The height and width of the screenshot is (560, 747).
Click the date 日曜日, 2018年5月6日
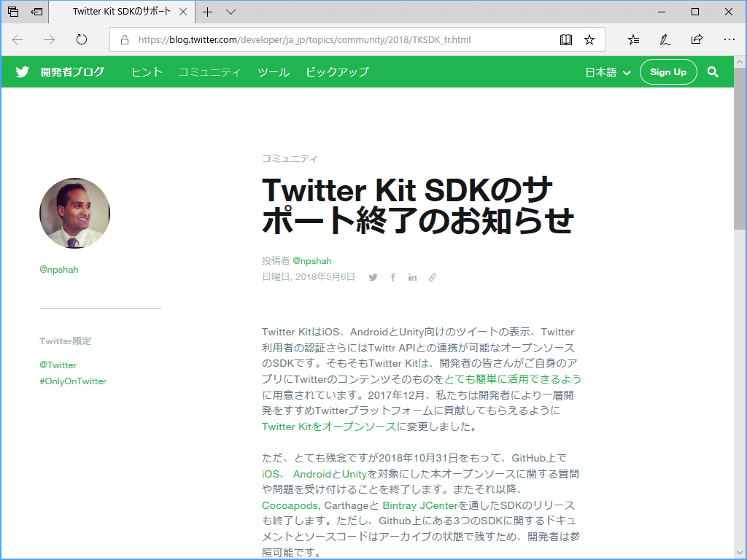tap(309, 276)
